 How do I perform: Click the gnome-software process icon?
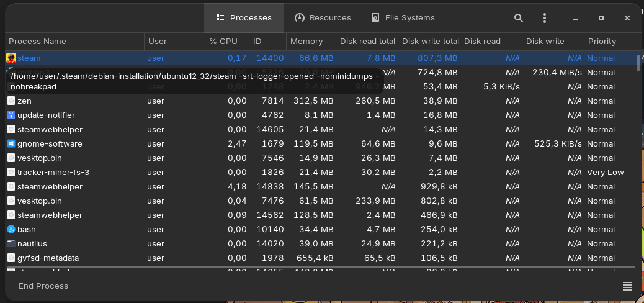point(11,143)
